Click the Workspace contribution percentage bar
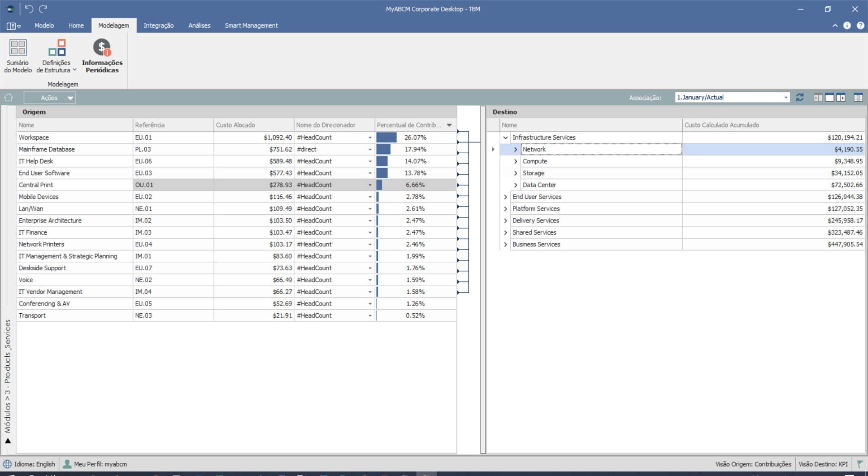The image size is (868, 476). pos(387,137)
